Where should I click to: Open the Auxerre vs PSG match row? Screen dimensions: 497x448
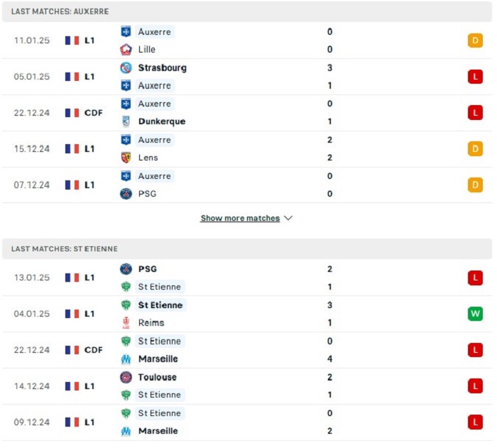247,185
